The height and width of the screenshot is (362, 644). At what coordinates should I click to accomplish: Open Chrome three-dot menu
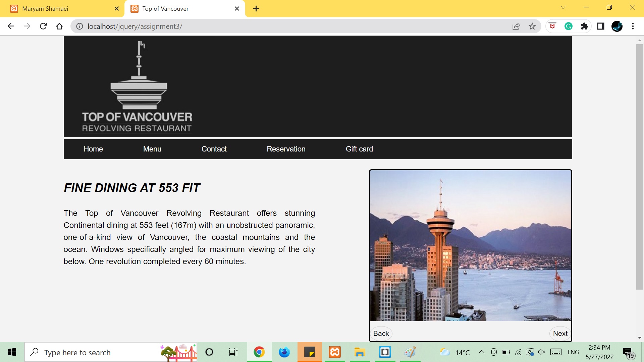pos(633,26)
